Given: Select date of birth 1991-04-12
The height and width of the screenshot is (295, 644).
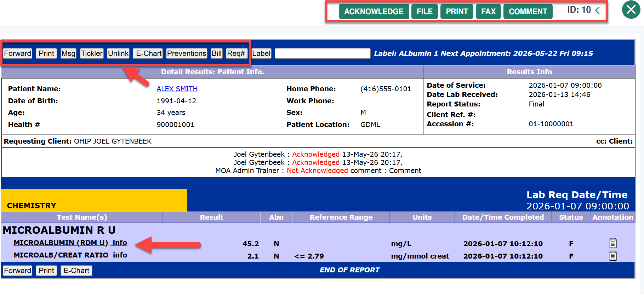Looking at the screenshot, I should coord(176,101).
